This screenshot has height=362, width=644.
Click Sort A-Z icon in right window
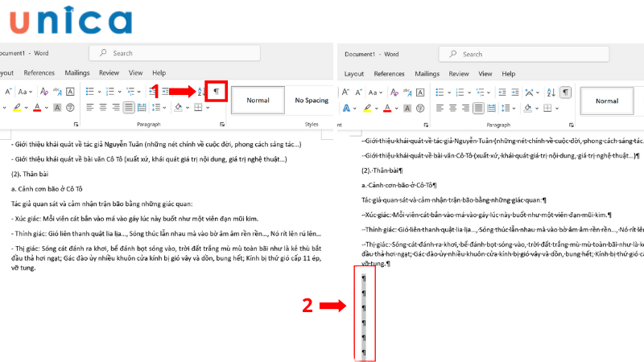click(551, 93)
